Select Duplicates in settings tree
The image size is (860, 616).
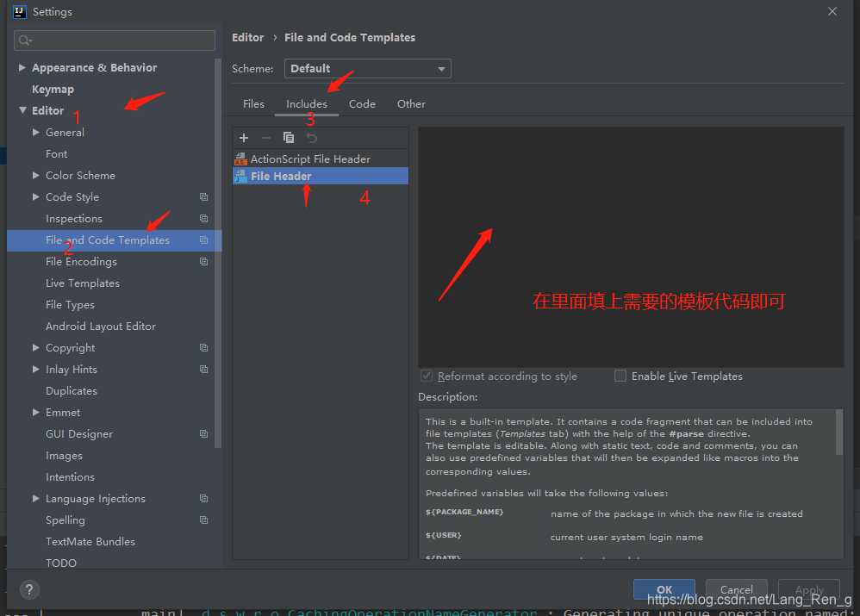coord(72,391)
